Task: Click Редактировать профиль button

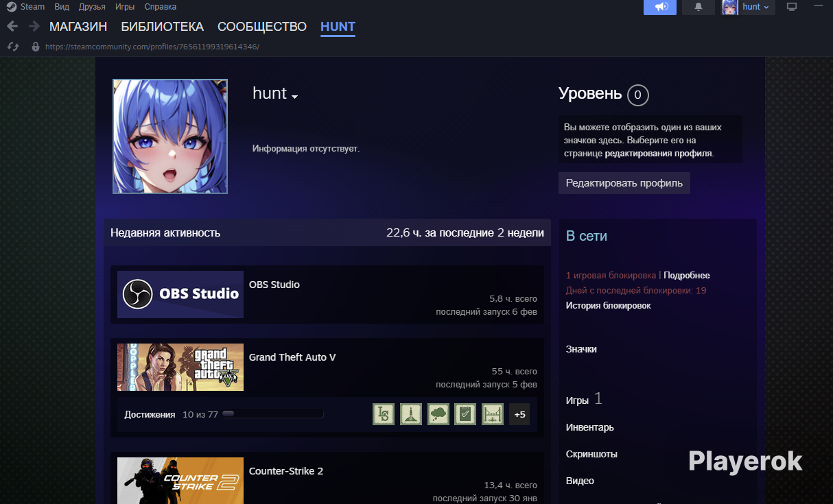Action: [624, 183]
